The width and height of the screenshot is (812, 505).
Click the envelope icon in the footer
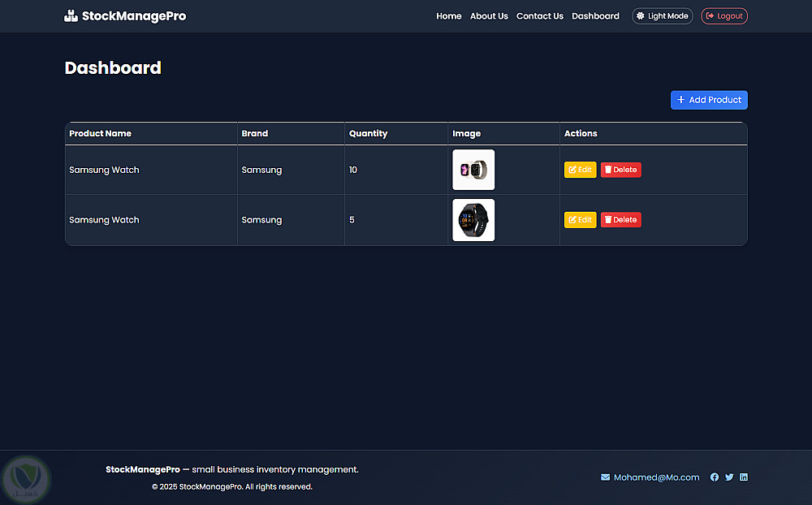point(605,477)
